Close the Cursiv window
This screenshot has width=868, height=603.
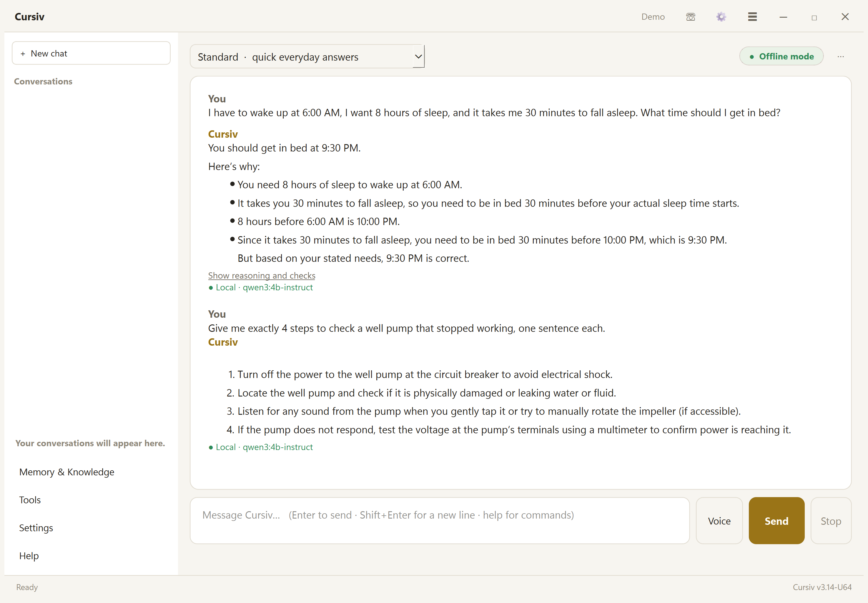pyautogui.click(x=845, y=17)
